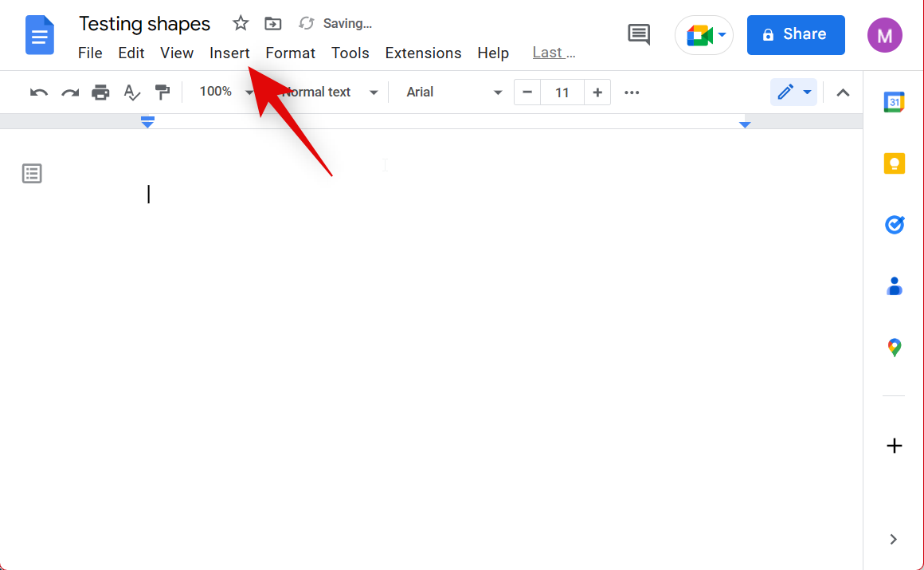Collapse the side panel with right chevron
The image size is (924, 570).
[894, 540]
